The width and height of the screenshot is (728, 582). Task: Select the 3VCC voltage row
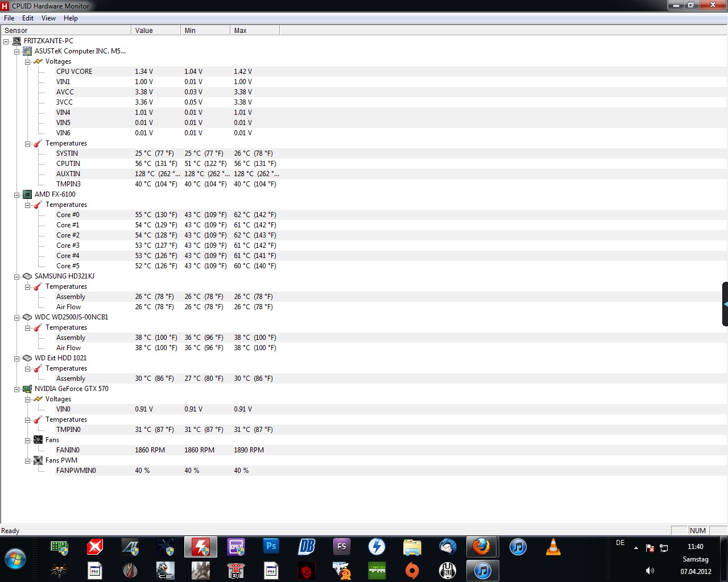(x=364, y=102)
